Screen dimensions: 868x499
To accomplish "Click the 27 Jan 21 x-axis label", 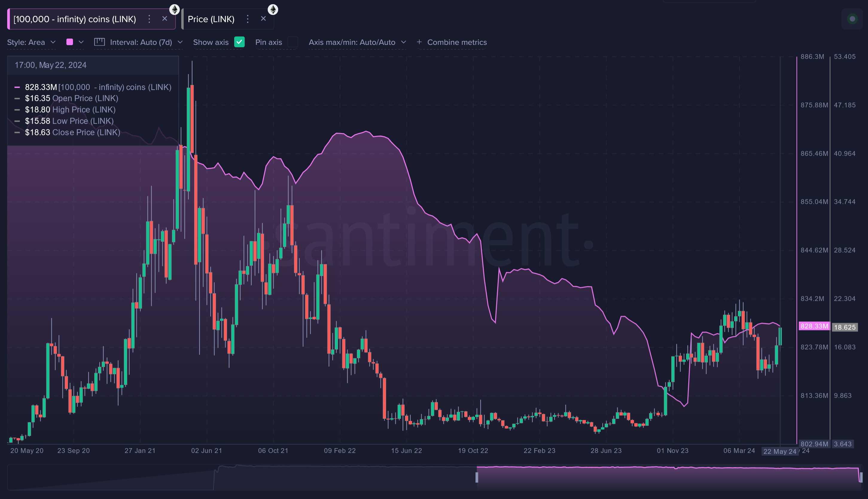I will coord(140,451).
